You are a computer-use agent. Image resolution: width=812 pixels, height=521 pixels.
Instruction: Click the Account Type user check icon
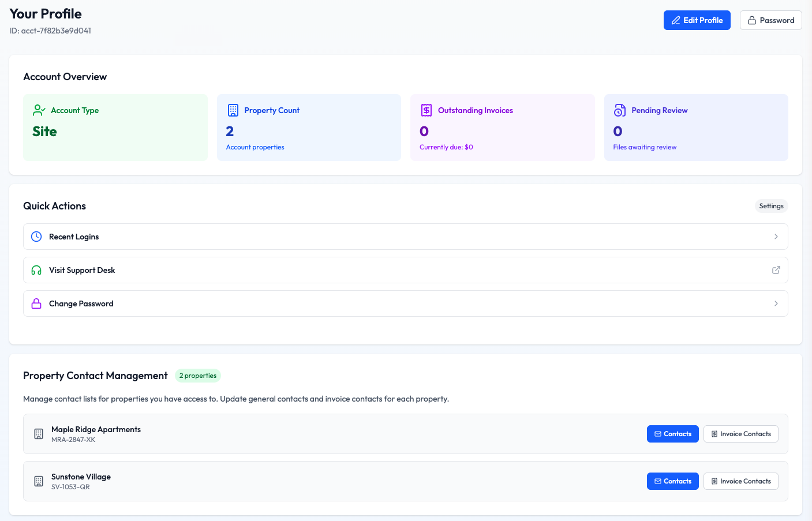tap(39, 110)
